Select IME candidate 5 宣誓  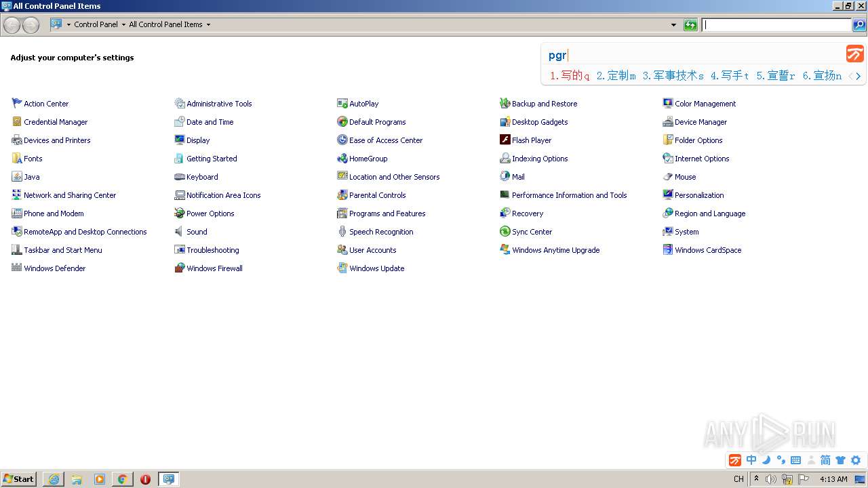(x=775, y=76)
